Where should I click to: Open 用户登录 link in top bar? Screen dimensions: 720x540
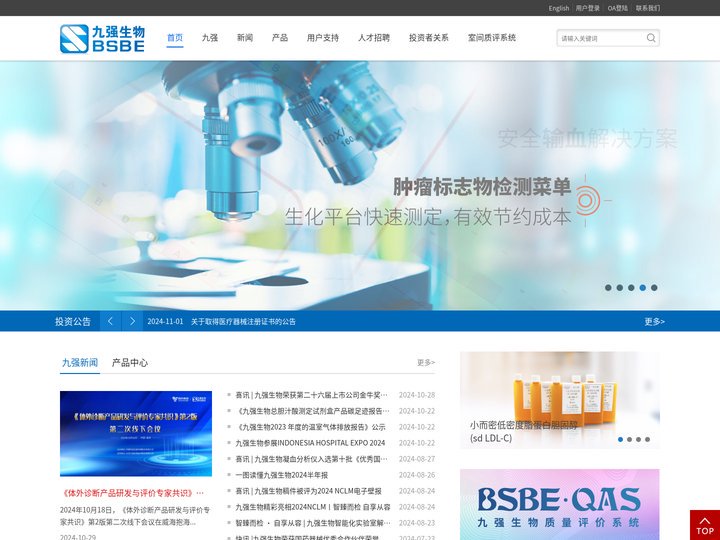click(x=588, y=8)
